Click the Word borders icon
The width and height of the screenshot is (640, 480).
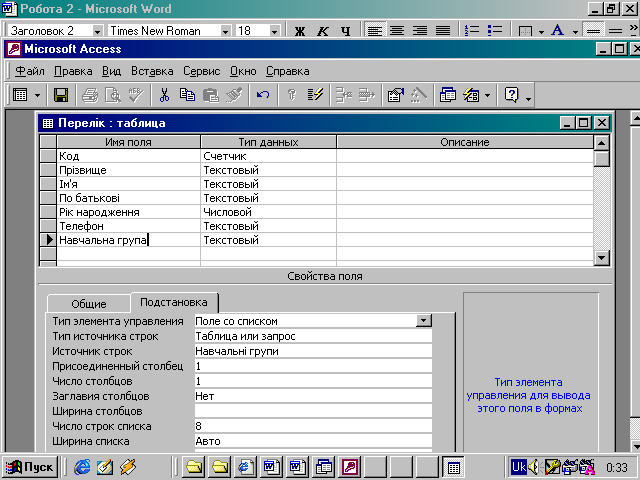tap(525, 31)
